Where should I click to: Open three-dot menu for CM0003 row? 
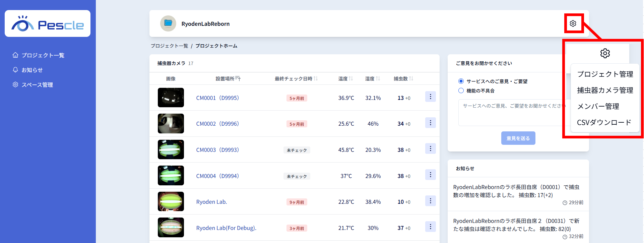(430, 149)
